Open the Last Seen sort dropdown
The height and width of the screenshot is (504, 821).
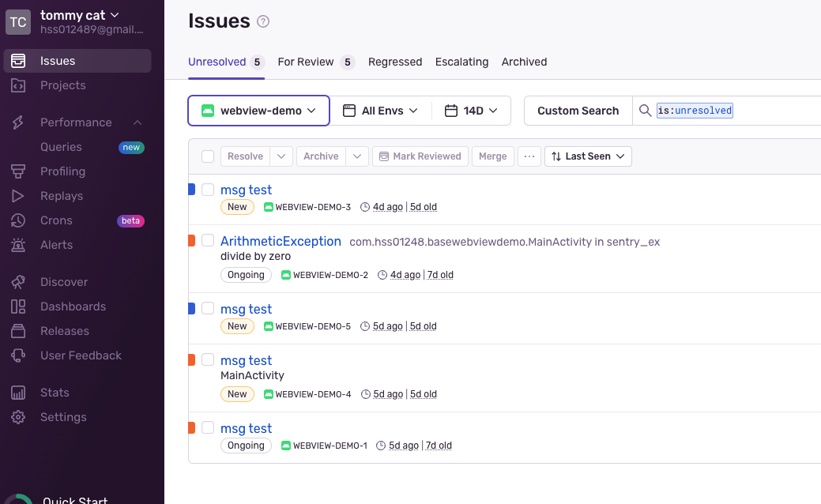point(588,156)
